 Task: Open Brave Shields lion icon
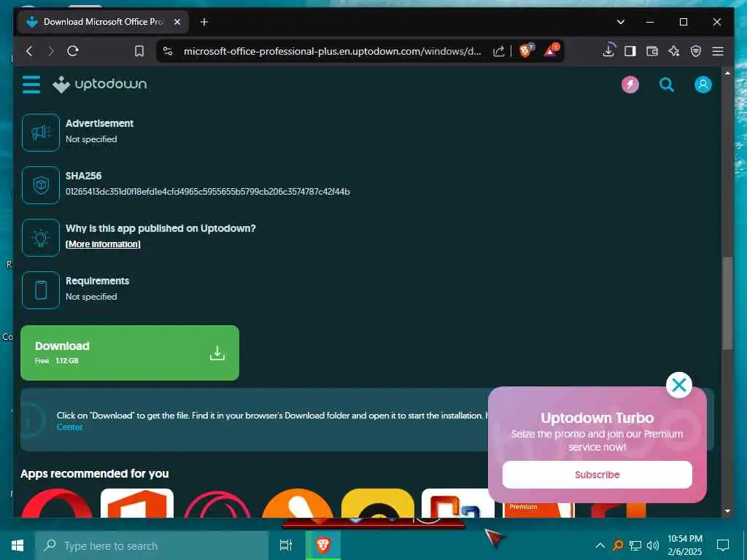coord(525,50)
